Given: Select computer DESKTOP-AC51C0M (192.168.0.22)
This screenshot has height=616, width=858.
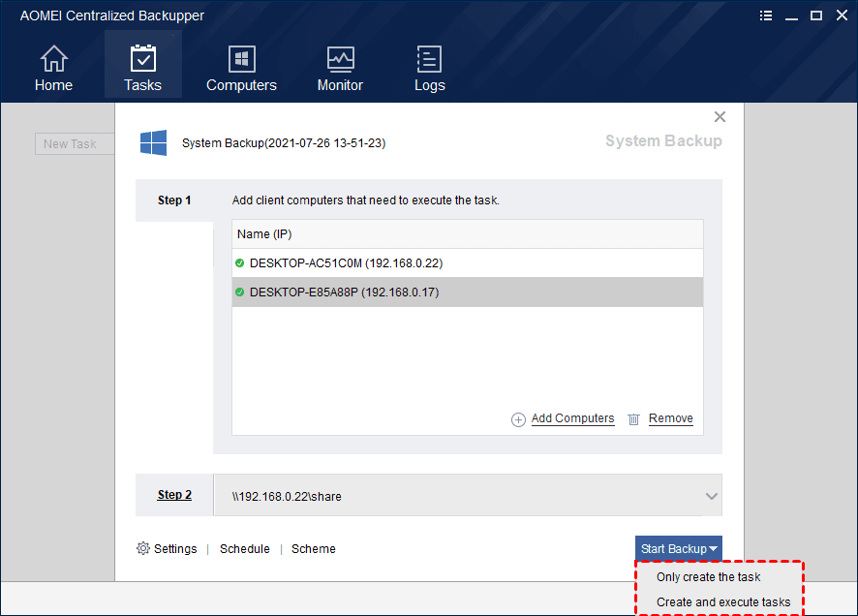Looking at the screenshot, I should tap(468, 263).
